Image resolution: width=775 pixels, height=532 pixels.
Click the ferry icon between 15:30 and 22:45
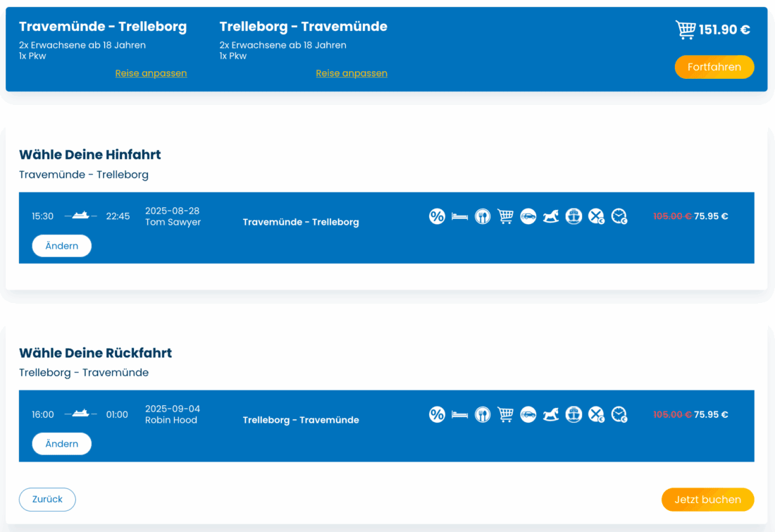(81, 216)
